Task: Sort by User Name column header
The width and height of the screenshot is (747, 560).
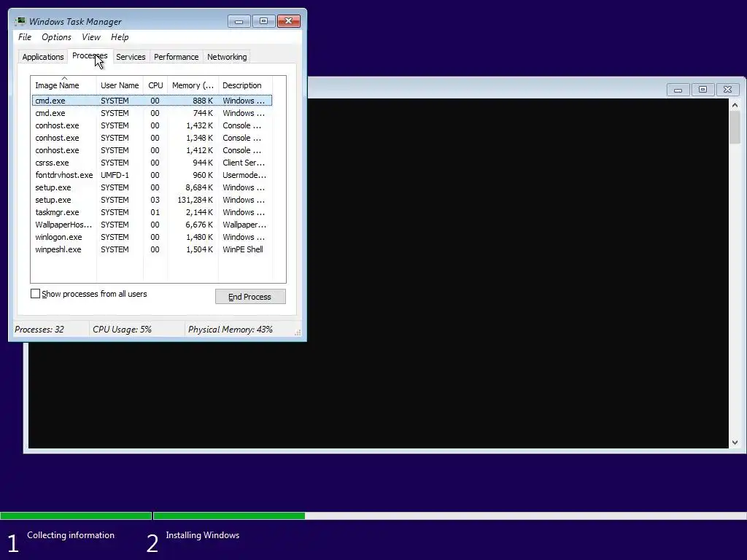Action: (120, 85)
